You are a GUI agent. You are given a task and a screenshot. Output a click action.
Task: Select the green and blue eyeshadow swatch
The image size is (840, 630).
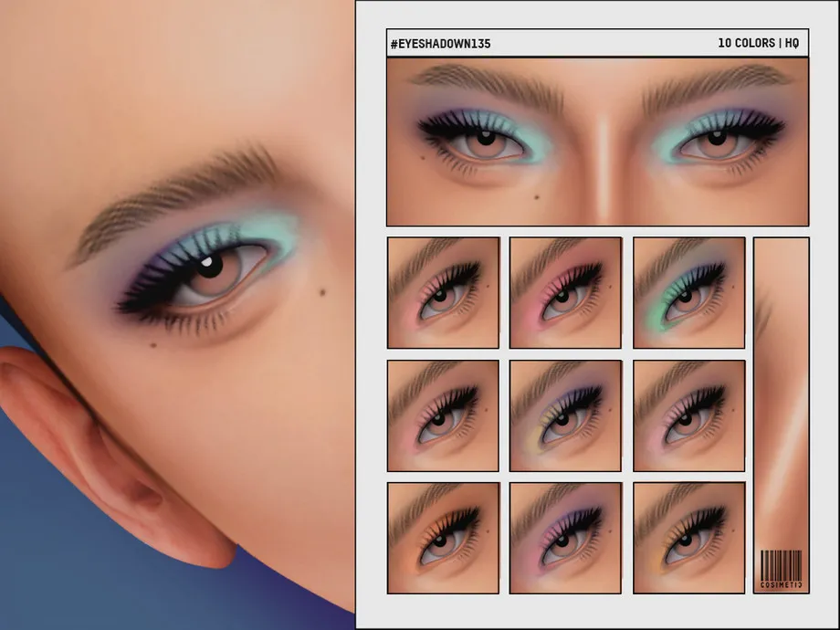point(688,292)
